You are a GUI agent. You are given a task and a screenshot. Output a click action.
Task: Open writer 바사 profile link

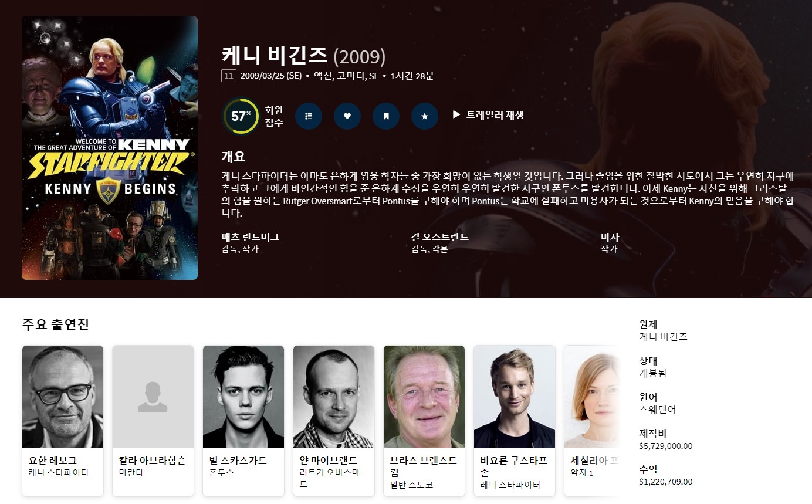tap(610, 237)
